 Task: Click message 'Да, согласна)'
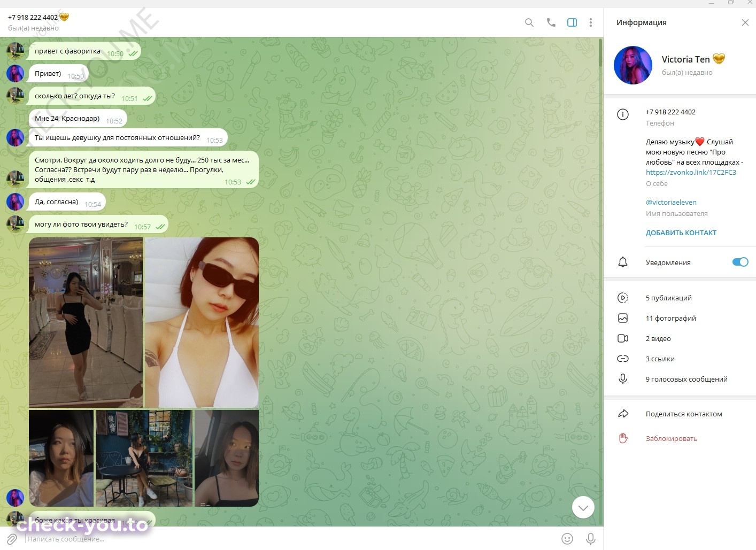click(67, 202)
